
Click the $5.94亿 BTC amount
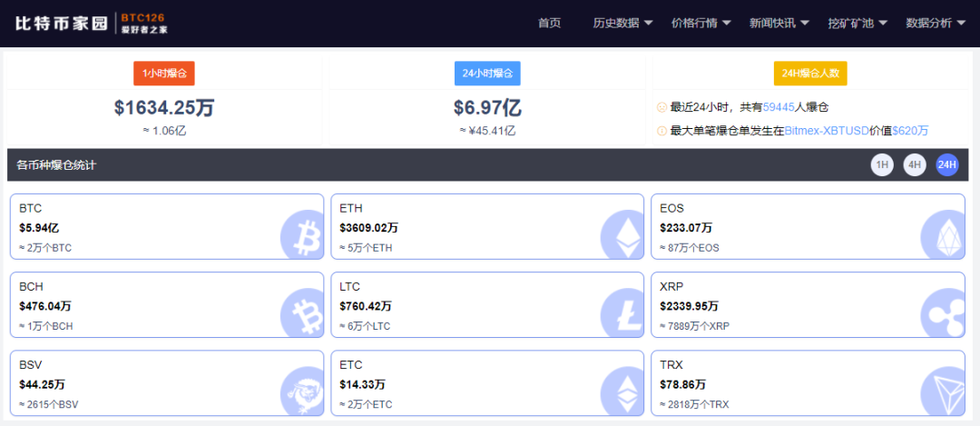tap(39, 228)
